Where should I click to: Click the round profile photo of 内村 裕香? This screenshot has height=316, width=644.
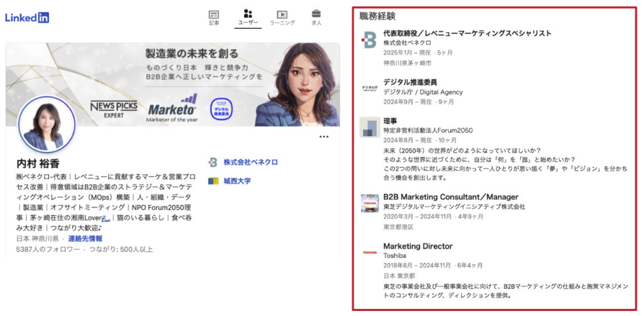point(47,124)
